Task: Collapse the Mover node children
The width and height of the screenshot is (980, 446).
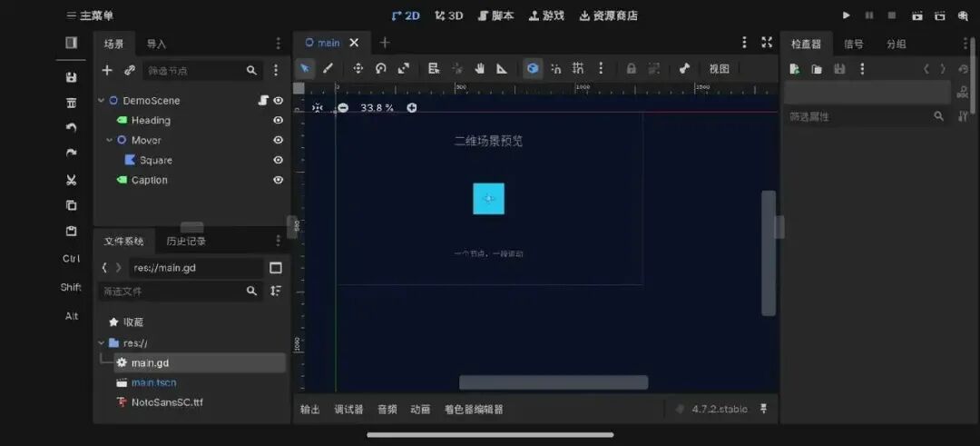Action: point(110,140)
